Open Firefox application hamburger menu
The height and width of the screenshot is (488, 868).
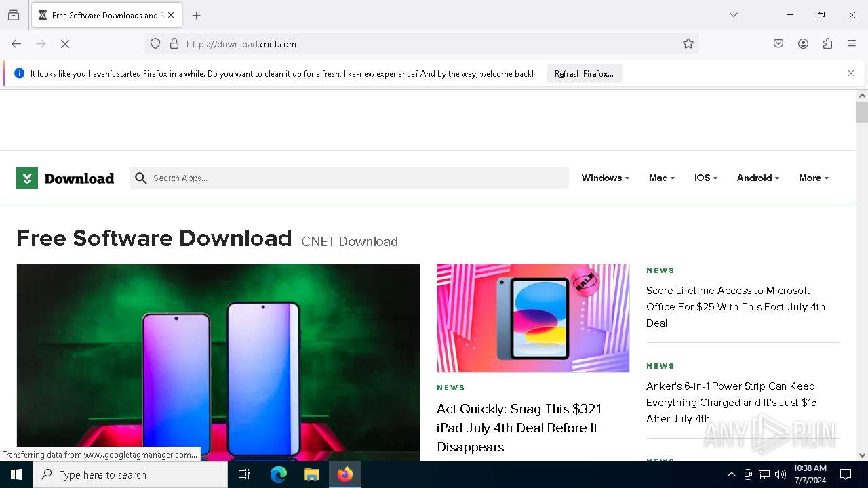(852, 44)
